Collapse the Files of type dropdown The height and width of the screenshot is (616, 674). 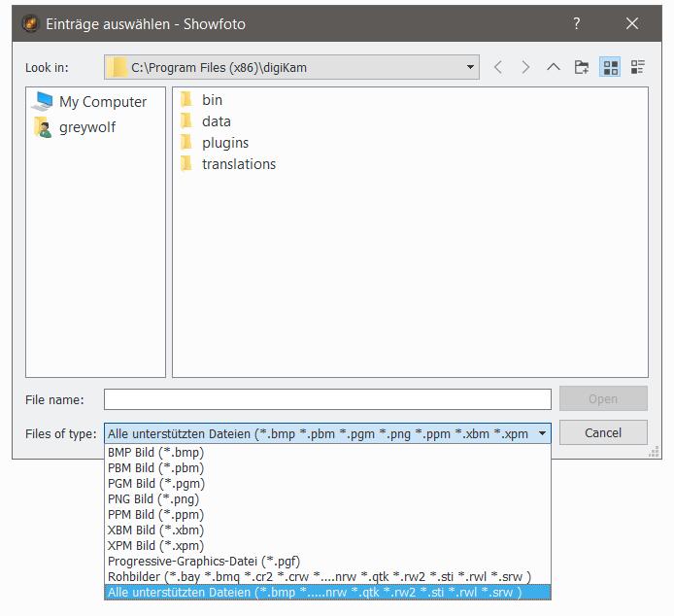541,433
